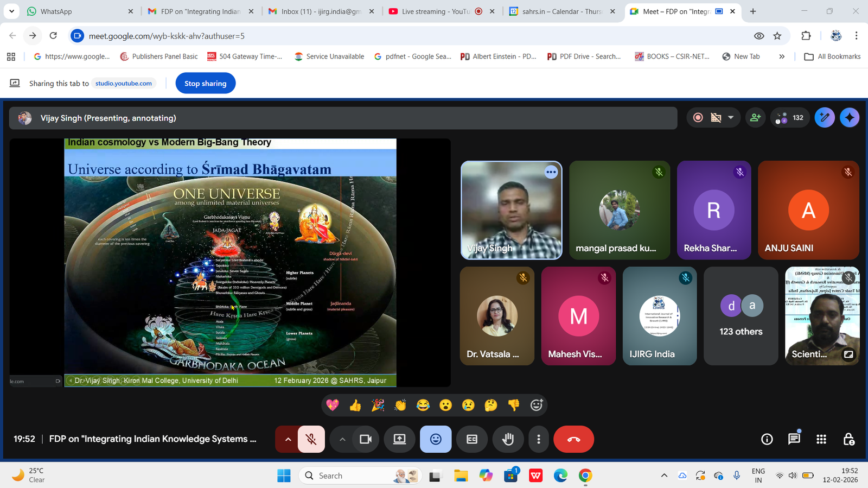The image size is (868, 488).
Task: Toggle closed captions
Action: [x=472, y=439]
